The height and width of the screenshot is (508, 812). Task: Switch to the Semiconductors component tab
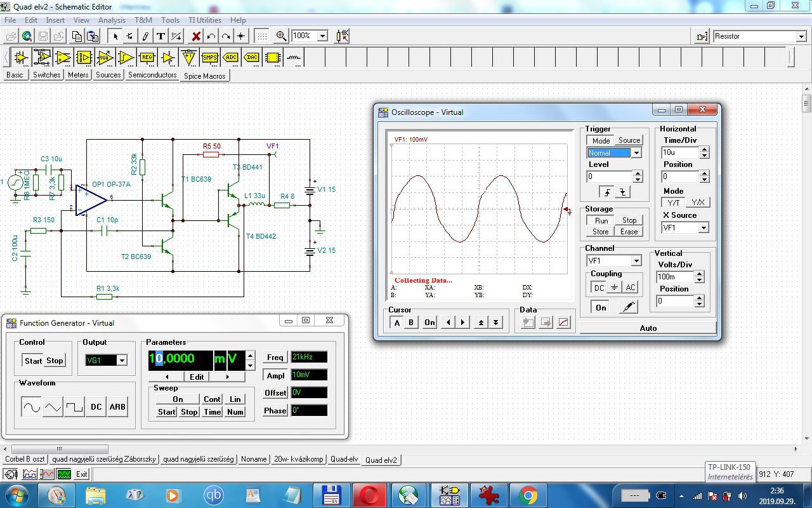(152, 75)
